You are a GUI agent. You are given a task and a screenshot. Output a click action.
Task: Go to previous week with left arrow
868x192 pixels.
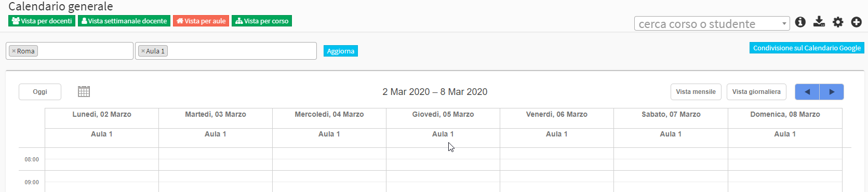(x=807, y=92)
